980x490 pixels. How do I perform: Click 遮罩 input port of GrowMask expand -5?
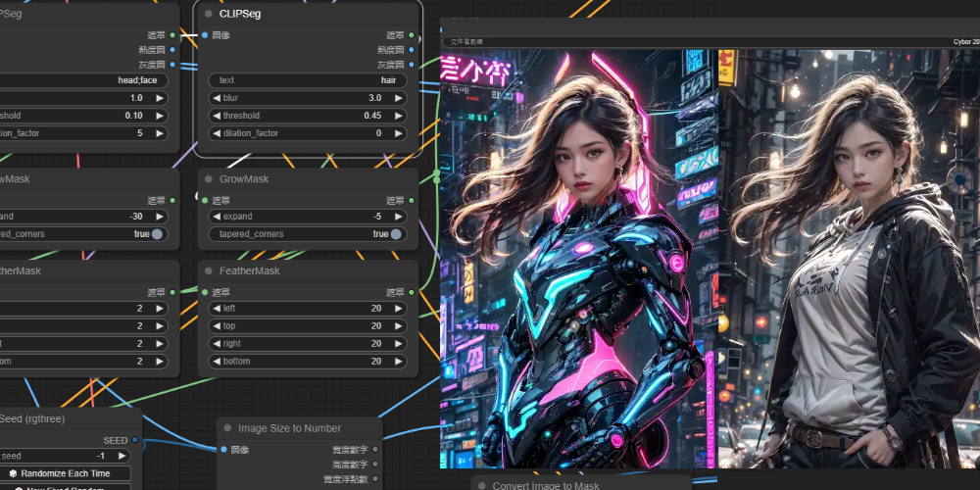(x=205, y=201)
